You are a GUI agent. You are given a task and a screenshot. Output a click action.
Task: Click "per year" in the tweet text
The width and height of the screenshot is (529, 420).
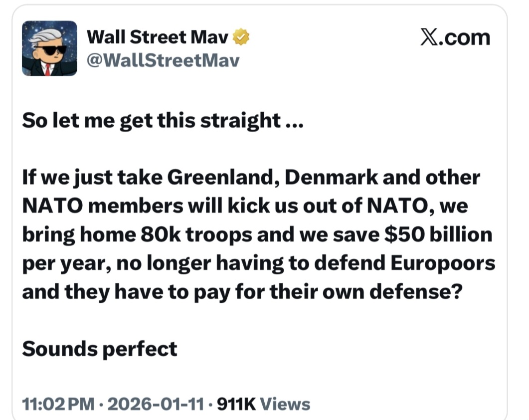coord(58,263)
